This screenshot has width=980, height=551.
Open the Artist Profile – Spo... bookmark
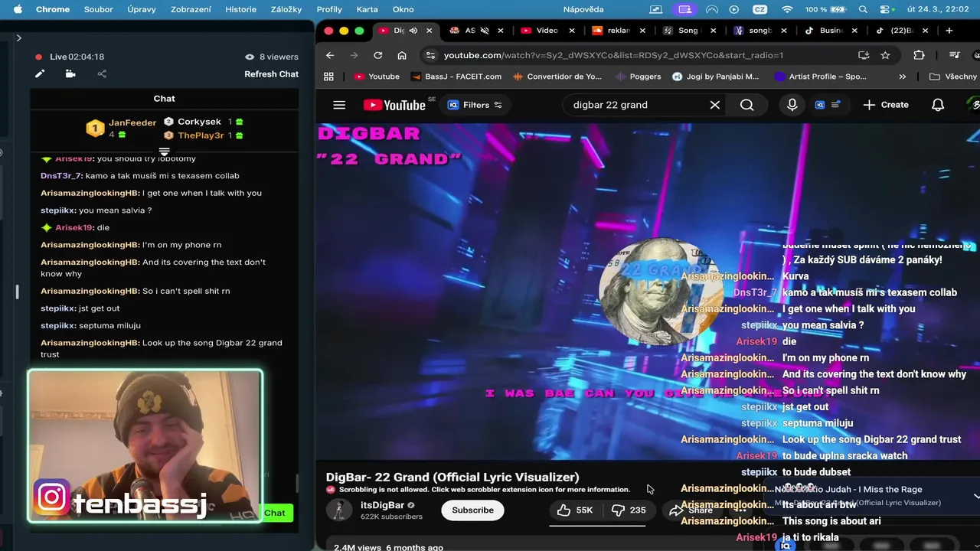coord(821,77)
